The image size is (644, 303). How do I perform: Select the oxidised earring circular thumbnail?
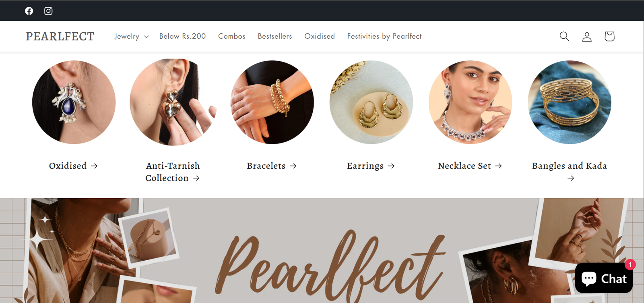pyautogui.click(x=74, y=102)
